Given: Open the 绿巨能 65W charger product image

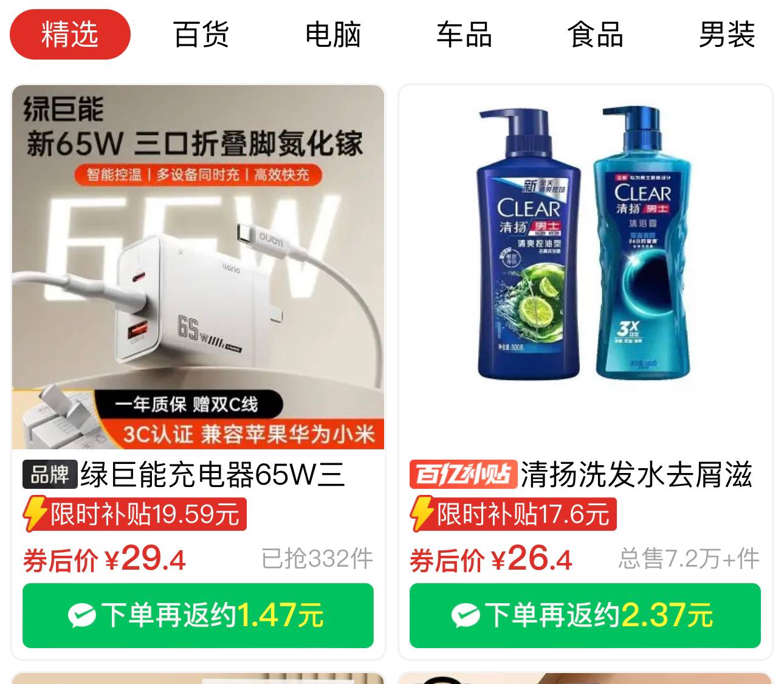Looking at the screenshot, I should point(198,267).
